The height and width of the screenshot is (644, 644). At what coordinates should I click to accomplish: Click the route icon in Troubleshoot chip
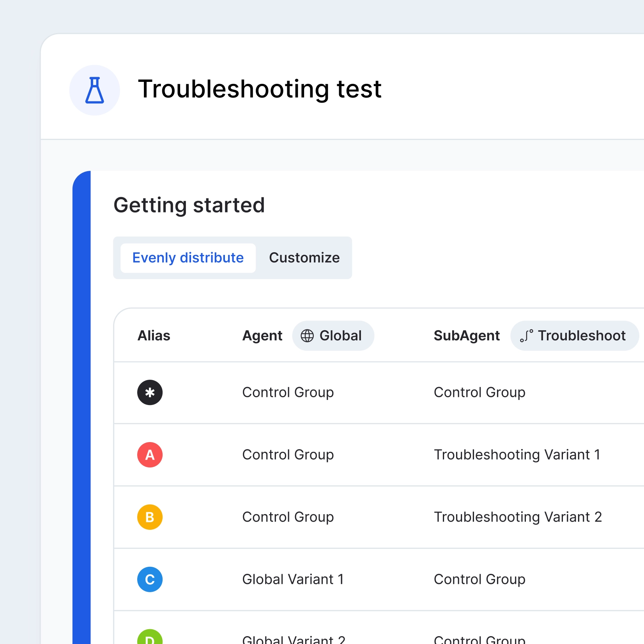526,336
